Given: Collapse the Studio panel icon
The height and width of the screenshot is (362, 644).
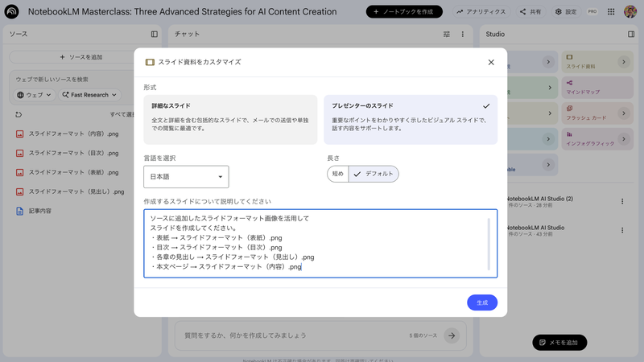Looking at the screenshot, I should pyautogui.click(x=631, y=34).
